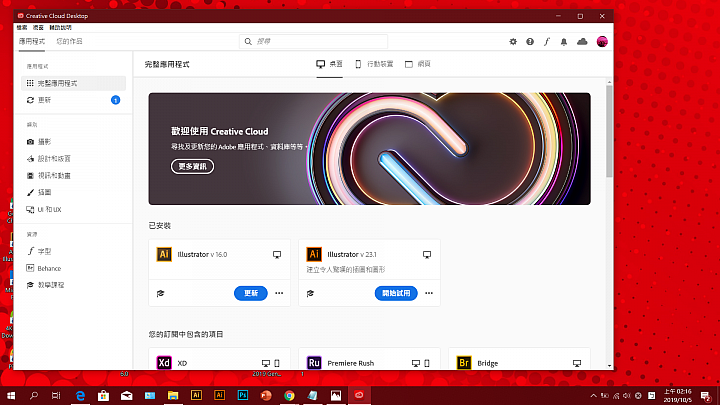The width and height of the screenshot is (720, 405).
Task: Click the desktop icon on Illustrator v 23.1 card
Action: pyautogui.click(x=427, y=254)
